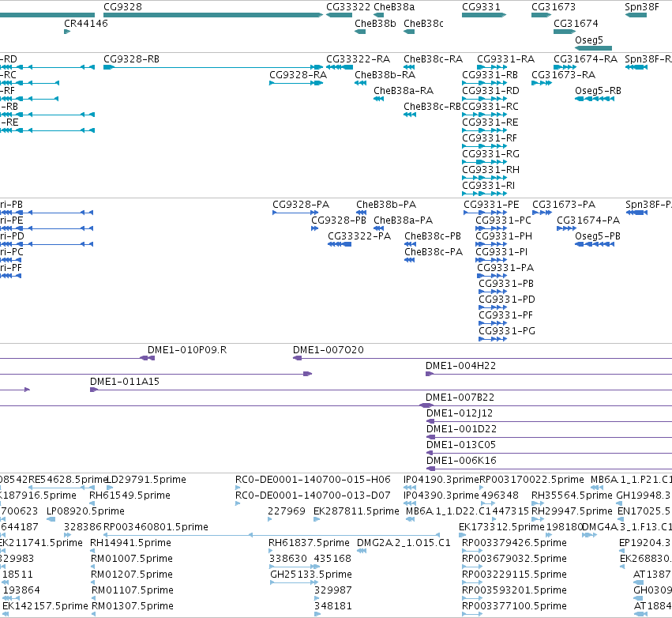Click protein CG9328-PB
The width and height of the screenshot is (672, 618).
point(314,228)
